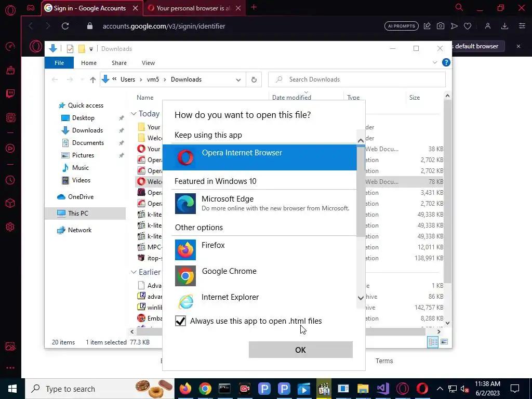The width and height of the screenshot is (532, 399).
Task: Toggle Always use this app checkbox
Action: pyautogui.click(x=180, y=321)
